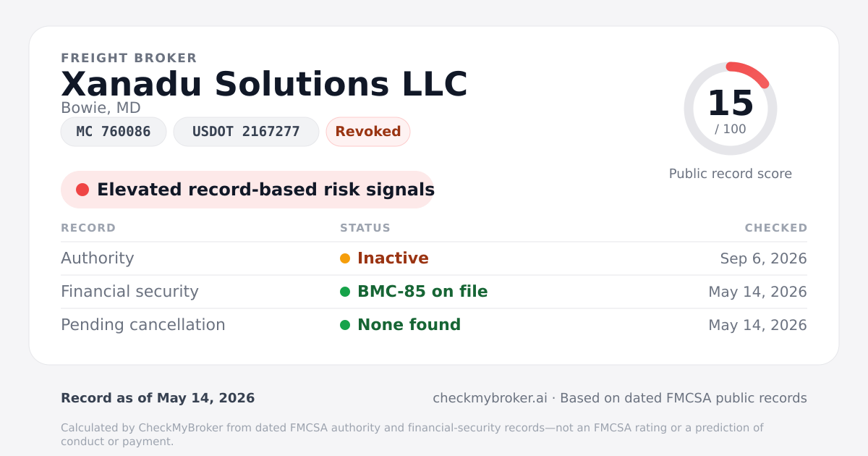Click the Revoked status badge

click(x=368, y=132)
